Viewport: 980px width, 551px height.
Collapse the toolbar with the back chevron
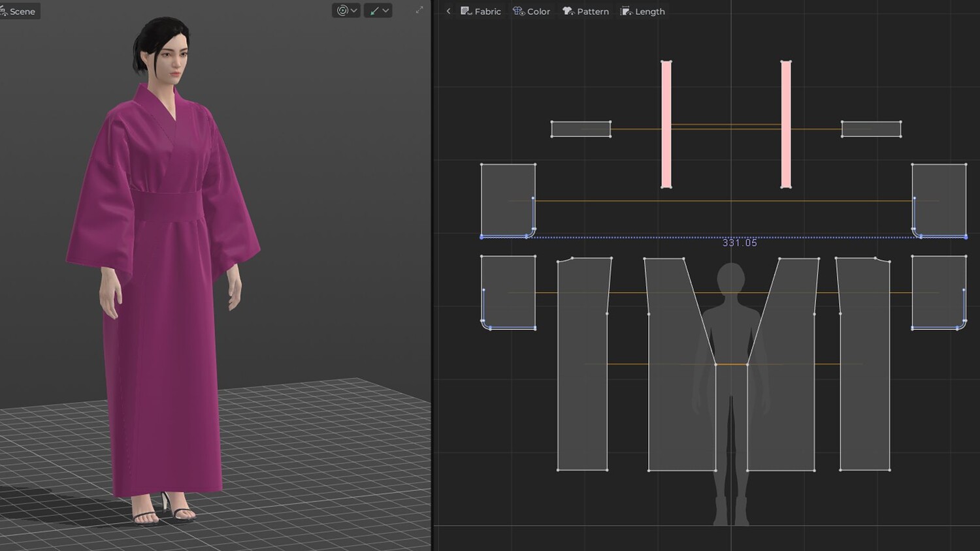[x=448, y=11]
